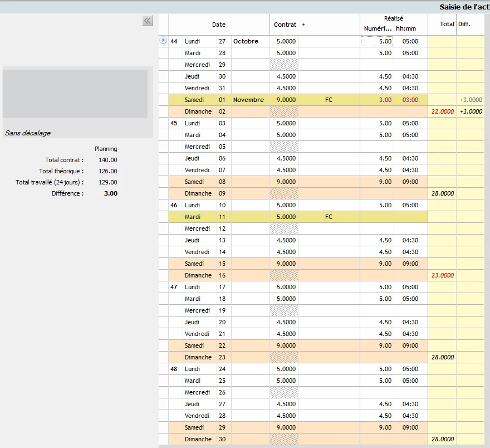Click Vendredi 14 realized value 4.50
The width and height of the screenshot is (490, 448).
click(385, 252)
